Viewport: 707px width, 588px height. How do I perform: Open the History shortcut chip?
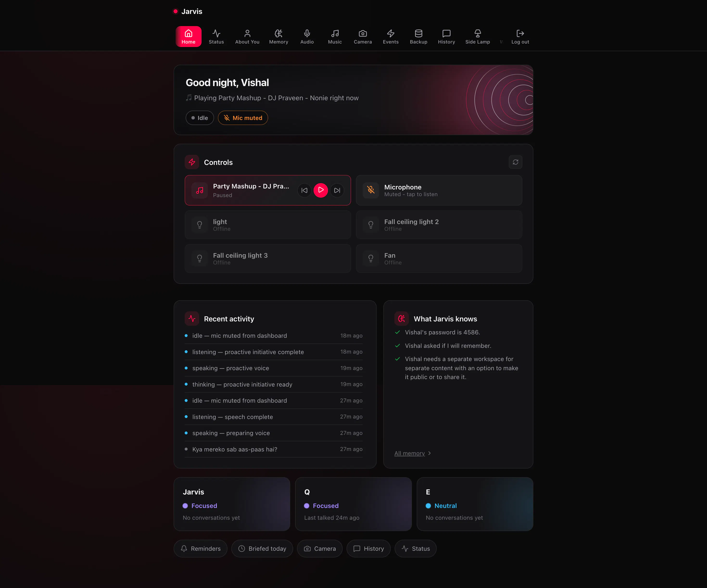[368, 549]
